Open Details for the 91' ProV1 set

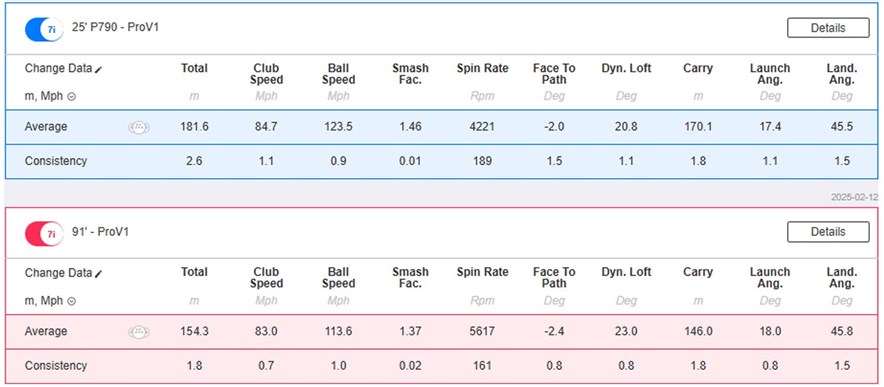tap(828, 232)
